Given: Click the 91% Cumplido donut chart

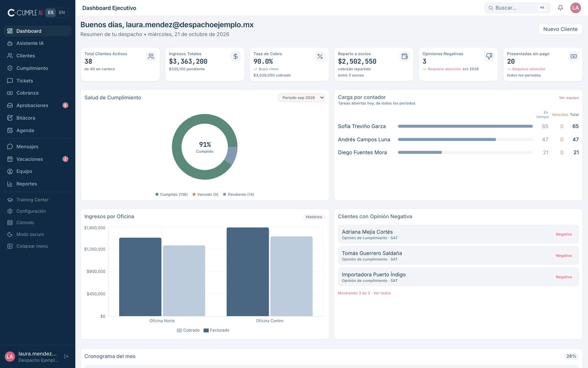Looking at the screenshot, I should coord(205,147).
